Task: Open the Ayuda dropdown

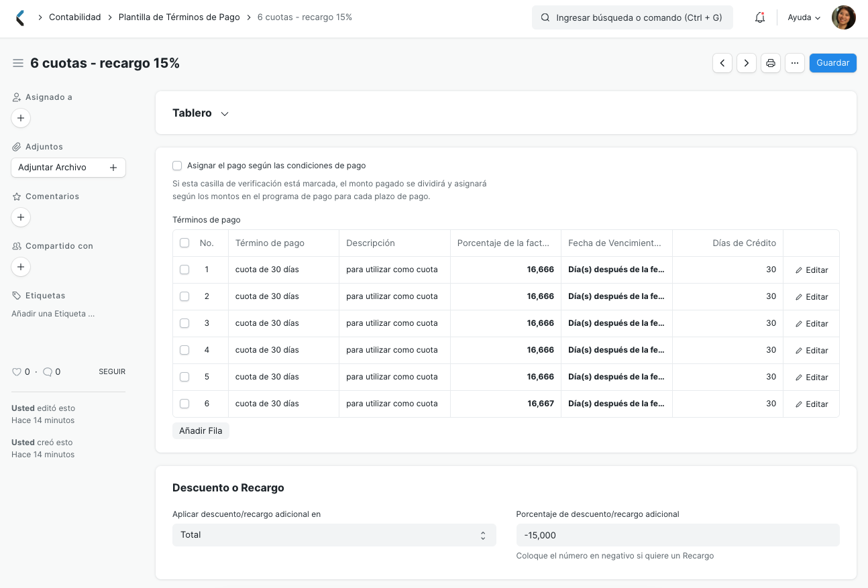Action: click(x=804, y=18)
